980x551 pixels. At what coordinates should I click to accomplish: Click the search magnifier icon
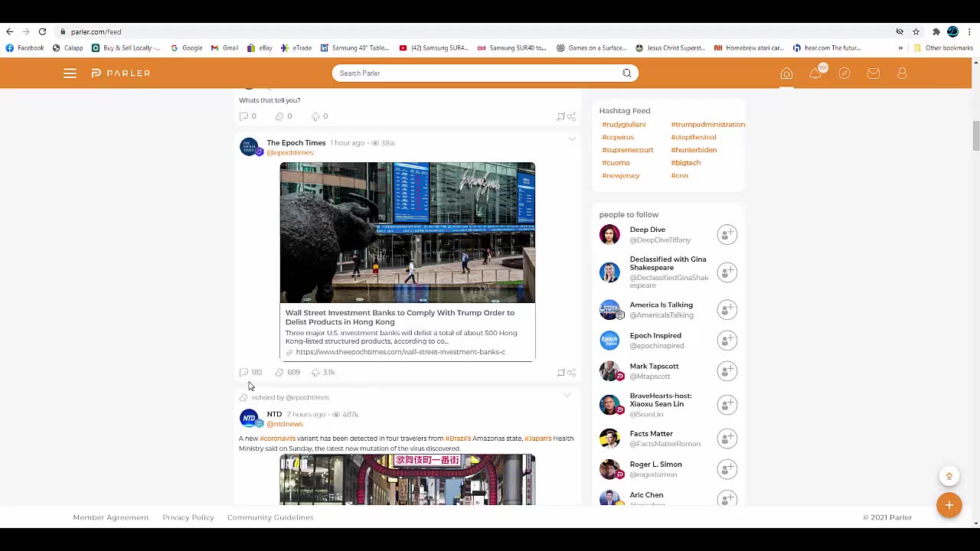coord(627,73)
